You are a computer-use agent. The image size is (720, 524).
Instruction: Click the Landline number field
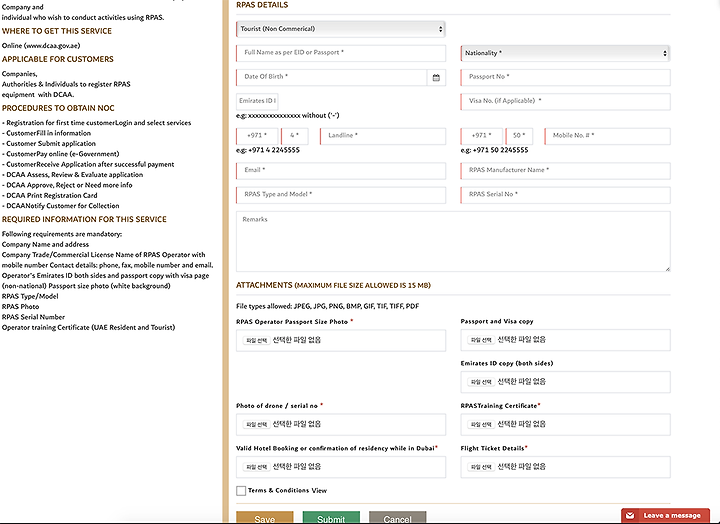383,136
